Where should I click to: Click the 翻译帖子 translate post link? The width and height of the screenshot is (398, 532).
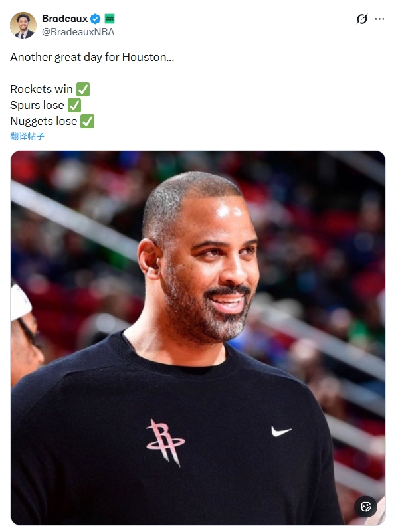(x=27, y=136)
